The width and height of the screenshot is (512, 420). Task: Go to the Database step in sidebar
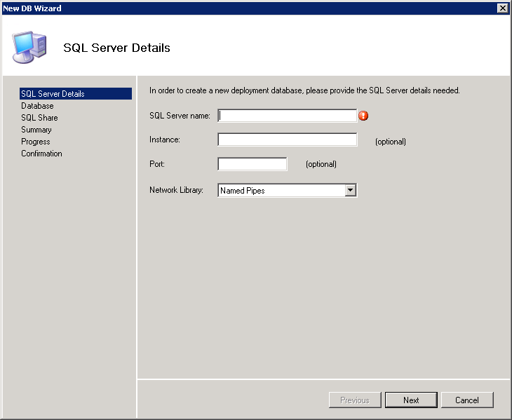[x=37, y=106]
